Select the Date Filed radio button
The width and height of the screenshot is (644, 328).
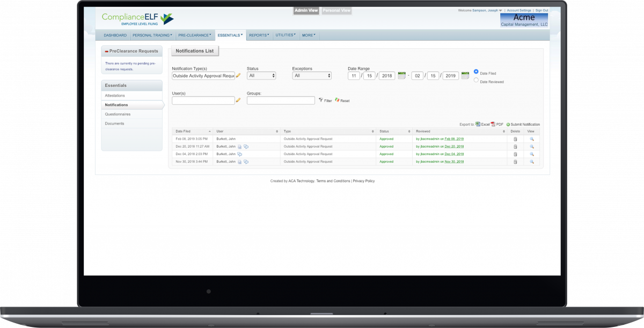(476, 71)
